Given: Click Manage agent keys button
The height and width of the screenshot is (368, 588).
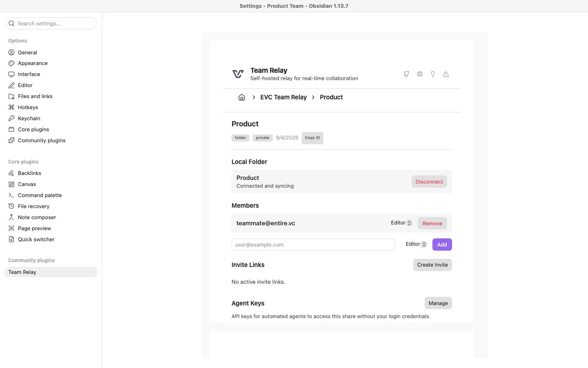Looking at the screenshot, I should point(438,303).
